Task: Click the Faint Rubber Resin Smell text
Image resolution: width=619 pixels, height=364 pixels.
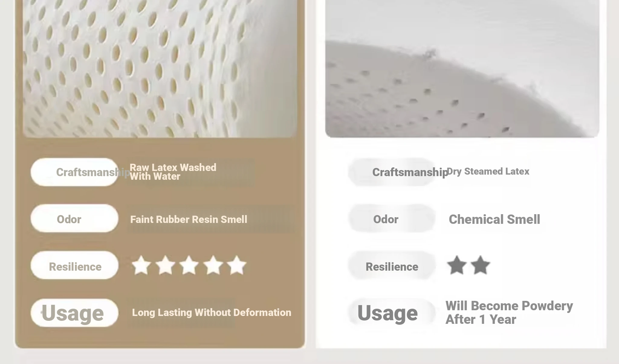Action: click(x=189, y=219)
